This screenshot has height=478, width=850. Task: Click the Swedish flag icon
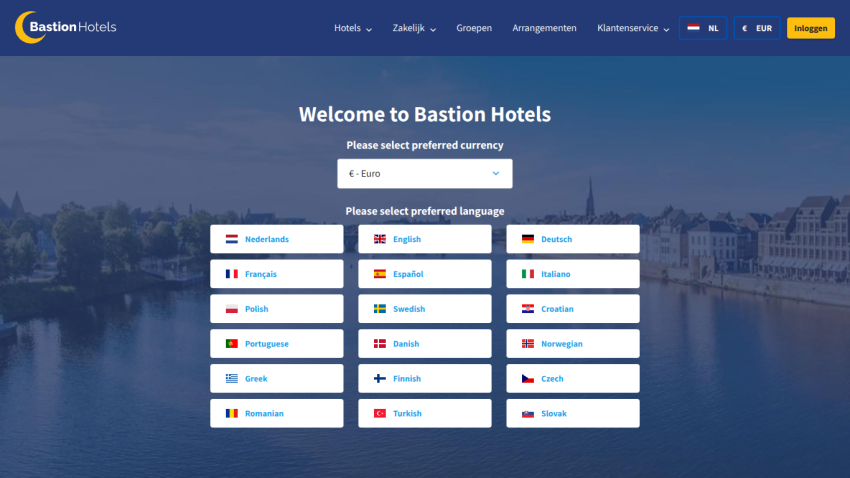click(x=379, y=309)
